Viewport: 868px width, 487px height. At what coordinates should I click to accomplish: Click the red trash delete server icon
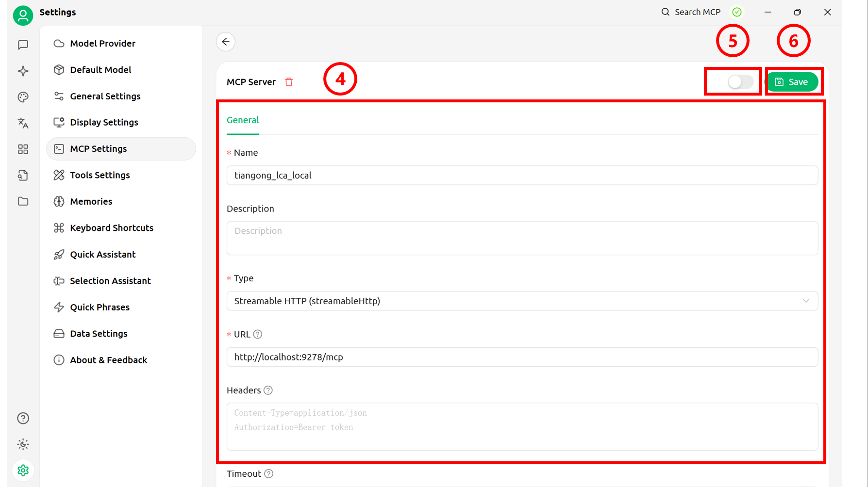(x=289, y=82)
